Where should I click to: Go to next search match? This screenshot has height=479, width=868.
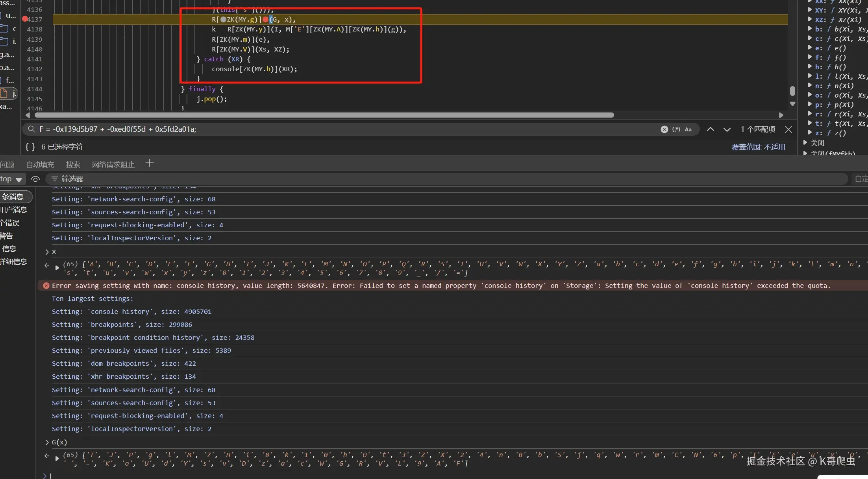pos(727,129)
